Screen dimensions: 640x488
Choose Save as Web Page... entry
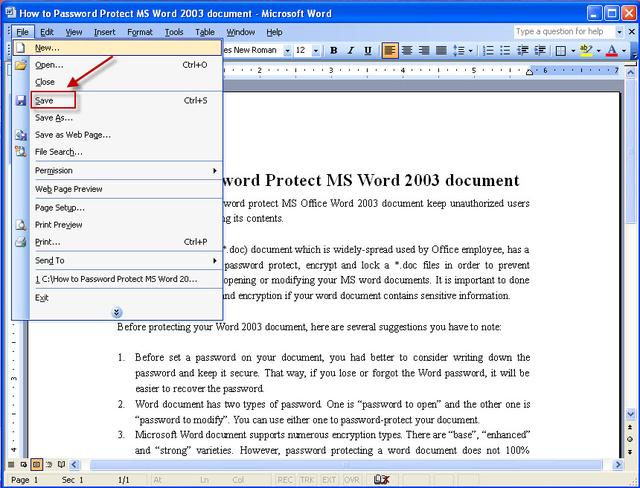pos(118,135)
